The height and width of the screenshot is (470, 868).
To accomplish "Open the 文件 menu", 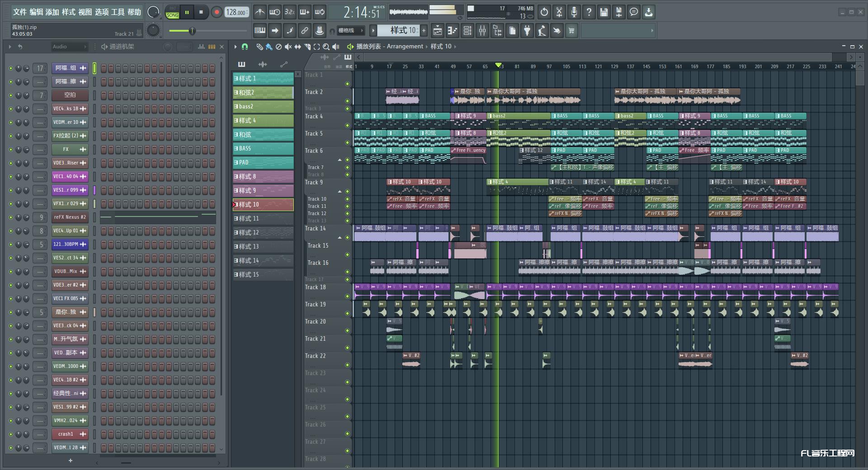I will coord(19,12).
